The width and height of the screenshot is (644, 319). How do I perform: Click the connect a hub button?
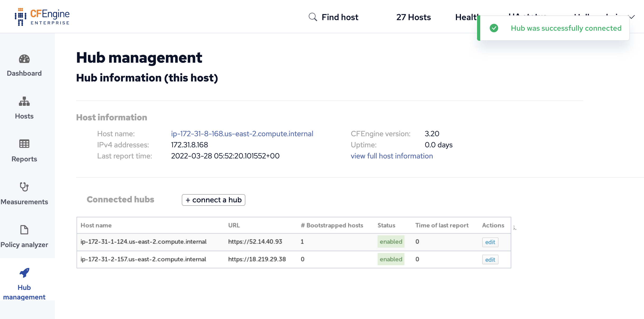[x=213, y=200]
